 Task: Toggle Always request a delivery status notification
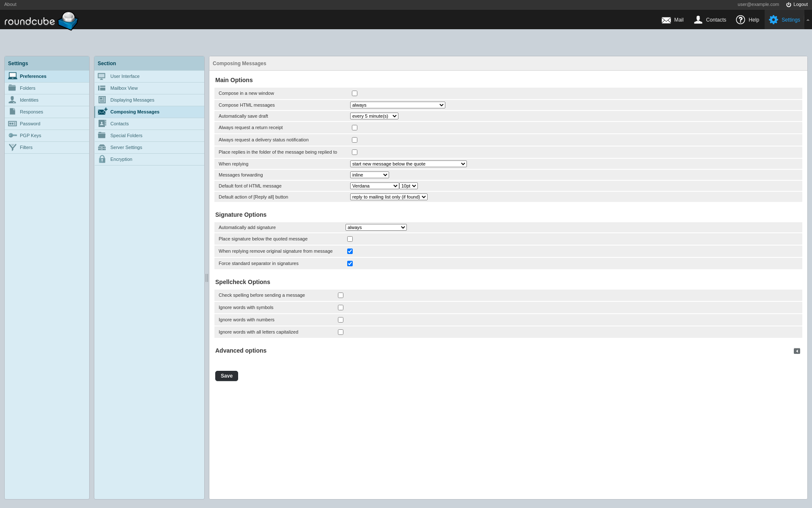[x=354, y=140]
